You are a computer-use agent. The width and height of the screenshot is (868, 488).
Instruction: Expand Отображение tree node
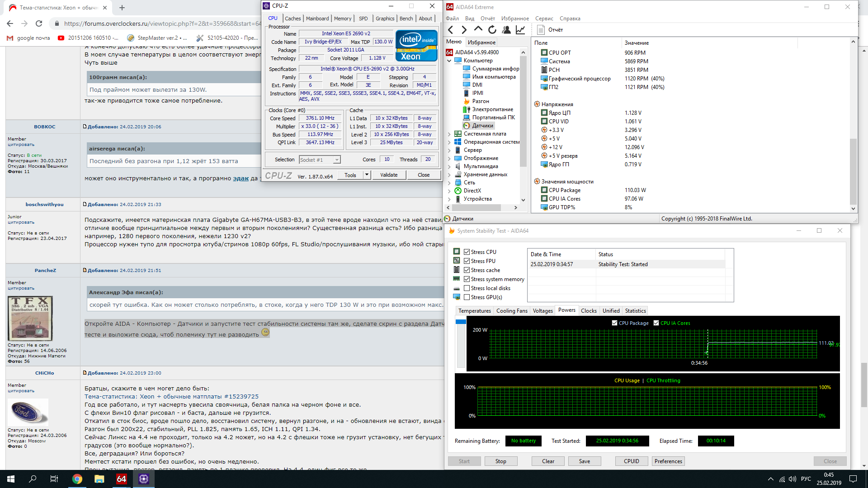click(449, 158)
